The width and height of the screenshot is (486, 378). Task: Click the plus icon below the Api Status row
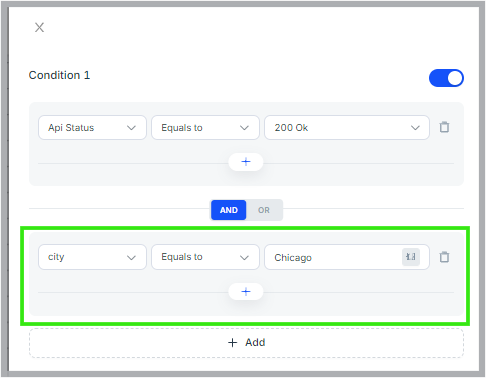pyautogui.click(x=246, y=162)
